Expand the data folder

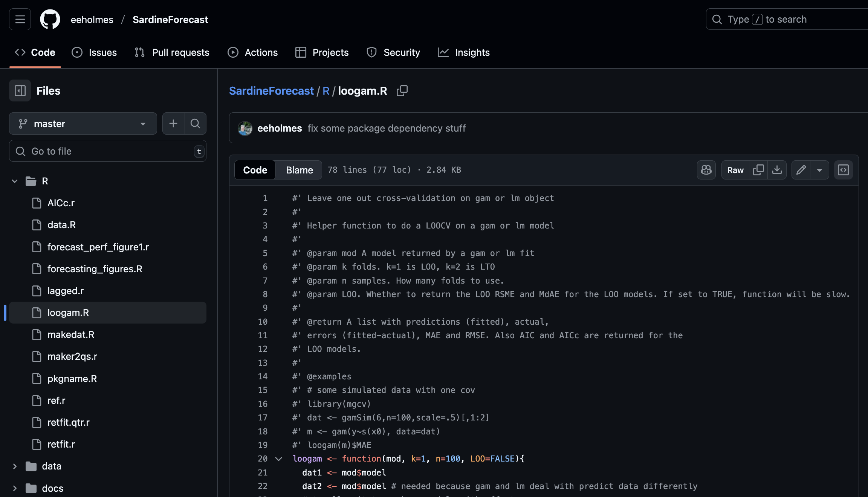coord(15,466)
